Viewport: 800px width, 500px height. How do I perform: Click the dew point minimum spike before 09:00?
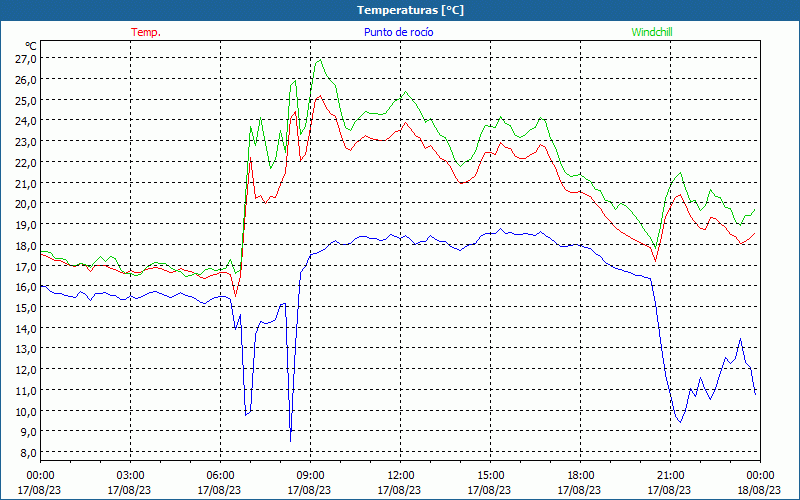tap(290, 441)
